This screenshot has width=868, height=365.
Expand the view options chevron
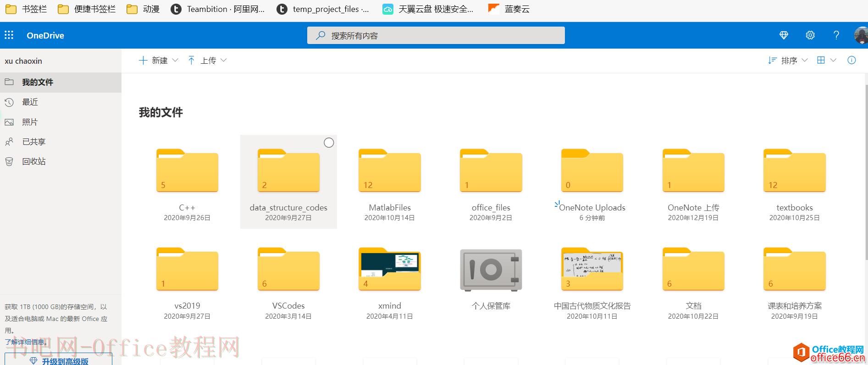click(834, 60)
